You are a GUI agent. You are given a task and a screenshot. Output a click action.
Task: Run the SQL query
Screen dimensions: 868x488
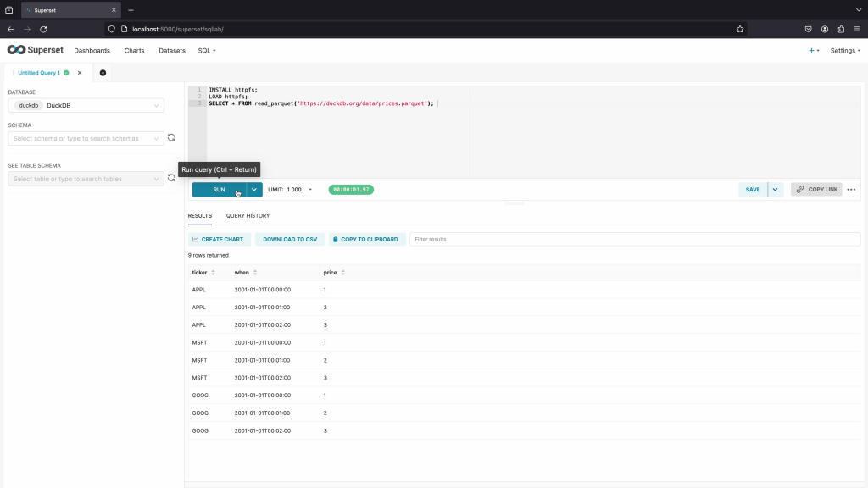tap(219, 190)
